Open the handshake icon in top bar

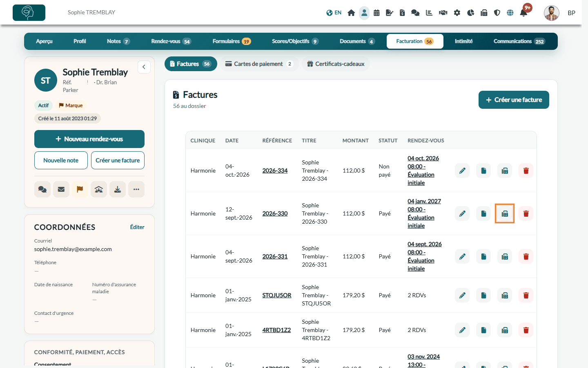pos(443,13)
